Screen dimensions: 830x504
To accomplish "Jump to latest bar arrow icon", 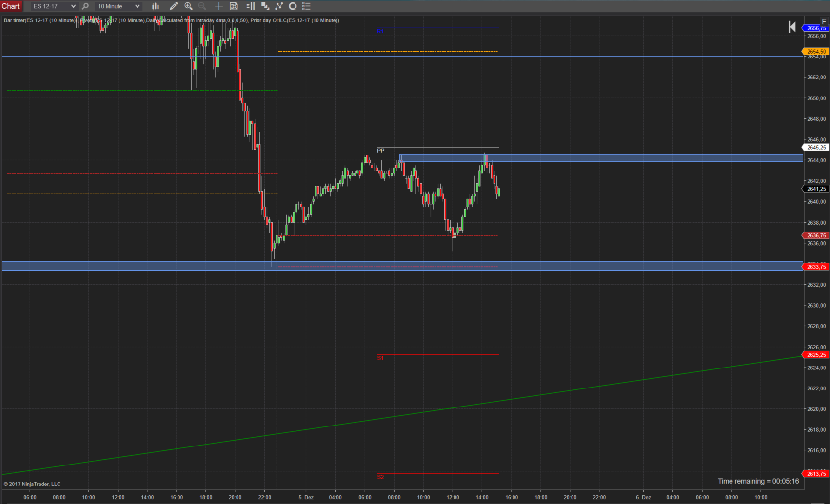I will coord(792,27).
